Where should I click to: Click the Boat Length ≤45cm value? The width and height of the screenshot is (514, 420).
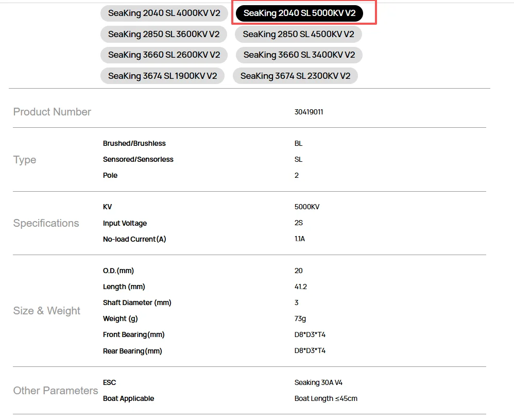click(x=326, y=399)
